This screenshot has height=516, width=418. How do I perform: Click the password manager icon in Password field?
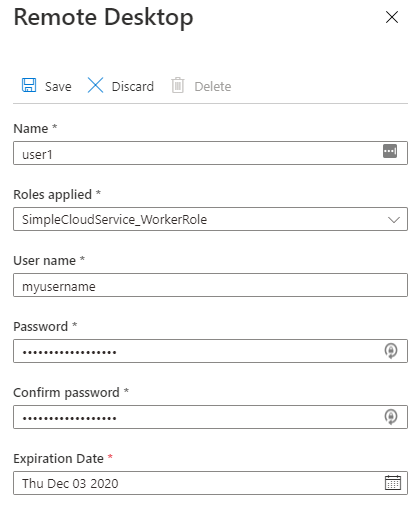click(x=391, y=351)
